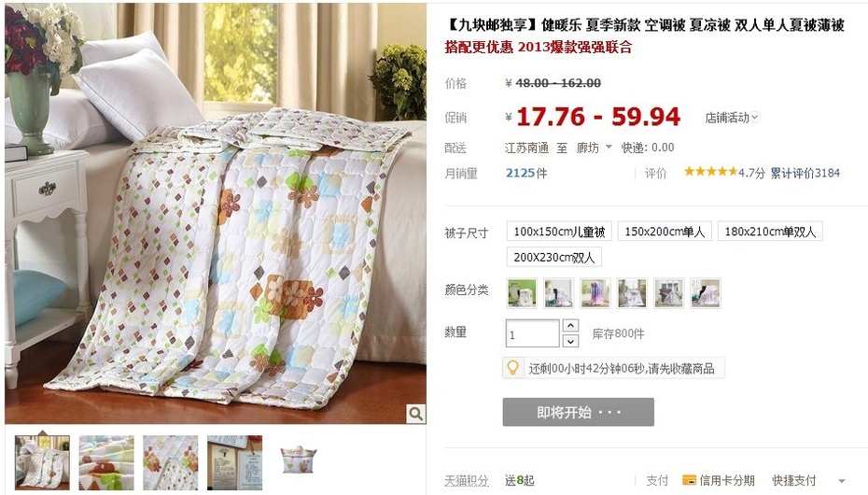Open the 累计评价3184 reviews link

(805, 173)
